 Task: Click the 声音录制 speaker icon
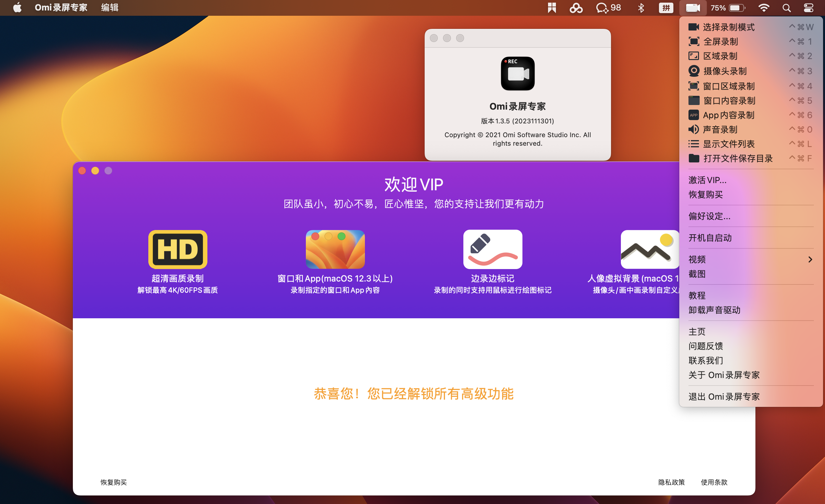[x=693, y=129]
